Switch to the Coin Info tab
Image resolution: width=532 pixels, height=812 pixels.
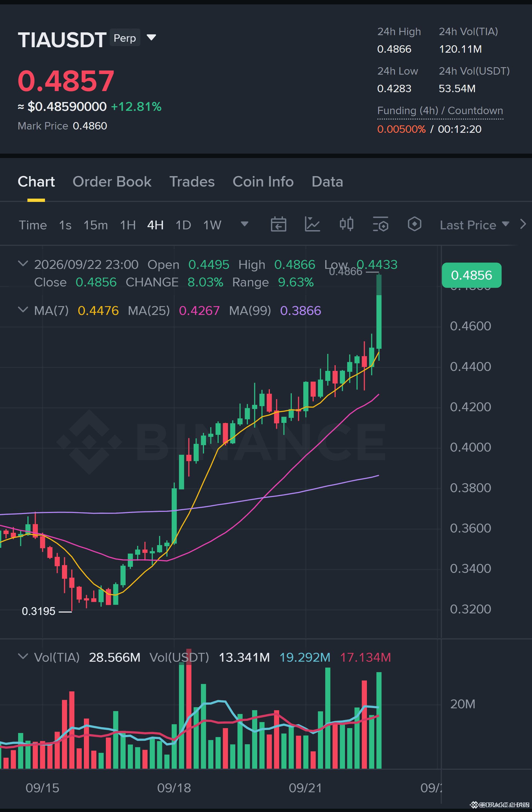263,182
